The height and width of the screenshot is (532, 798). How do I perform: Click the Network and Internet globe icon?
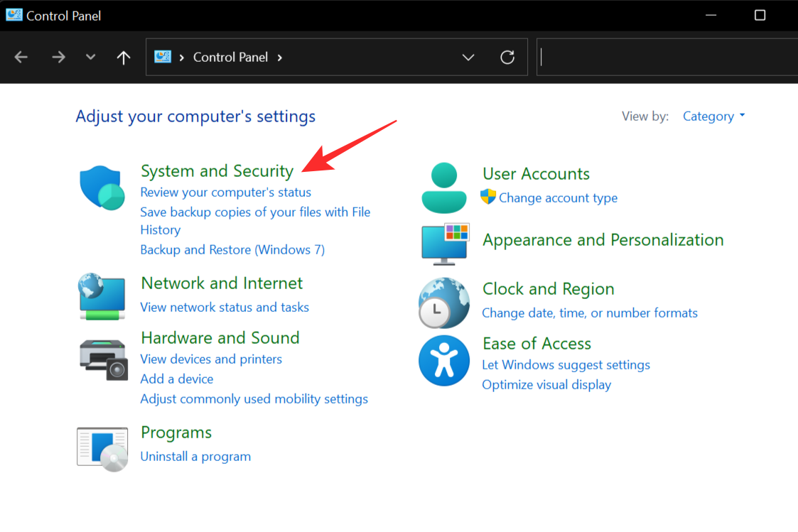click(x=102, y=297)
